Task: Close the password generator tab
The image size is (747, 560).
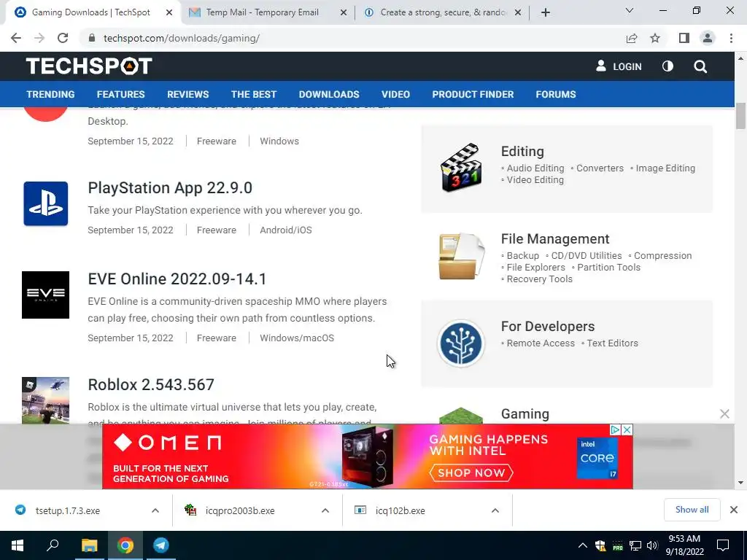Action: 518,13
